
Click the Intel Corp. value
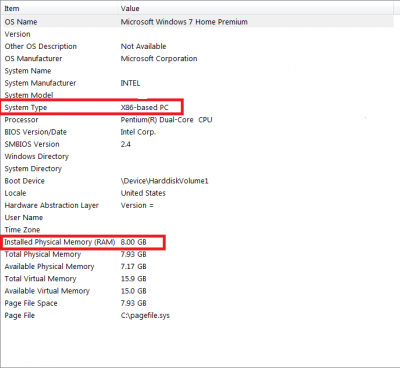138,132
